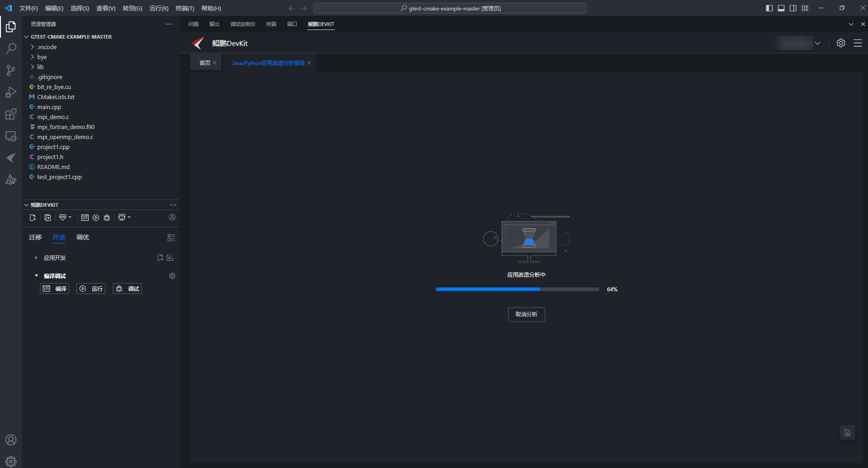Open Source Control view
868x468 pixels.
point(11,70)
